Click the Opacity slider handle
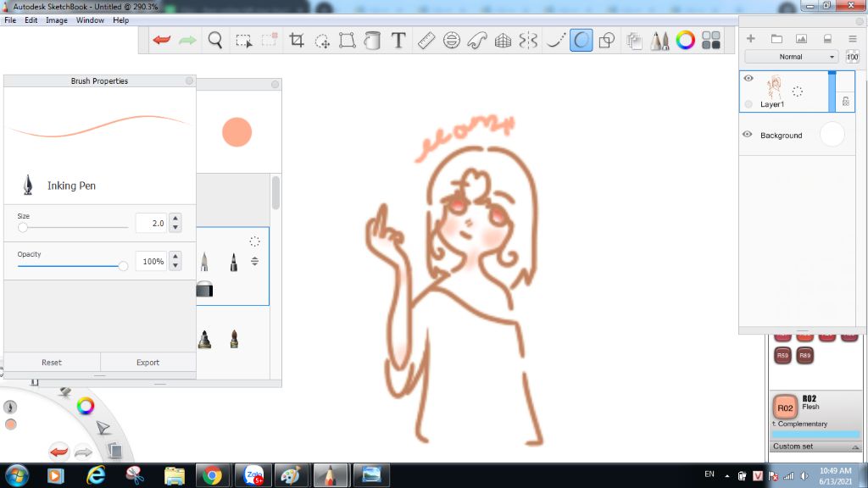 click(x=123, y=266)
